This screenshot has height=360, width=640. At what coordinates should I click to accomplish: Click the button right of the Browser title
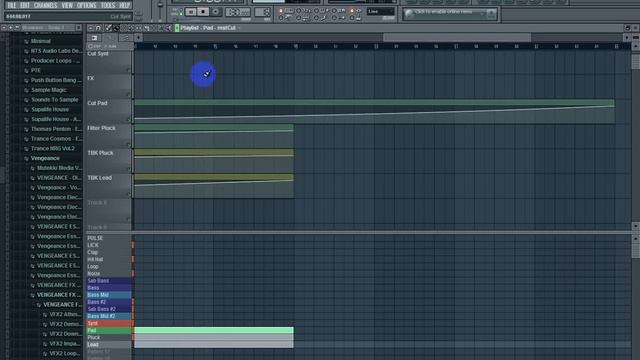[x=78, y=28]
